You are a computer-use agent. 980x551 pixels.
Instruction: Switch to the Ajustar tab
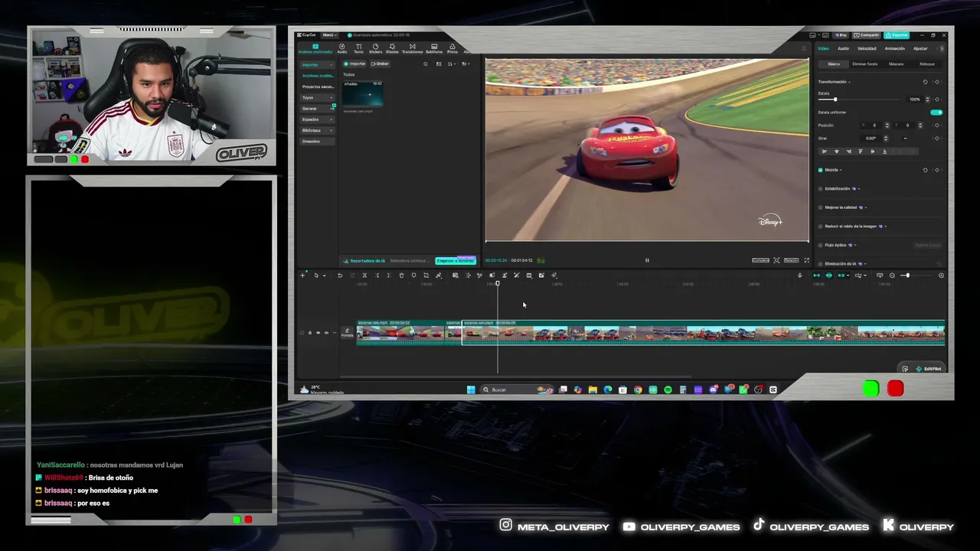click(920, 48)
